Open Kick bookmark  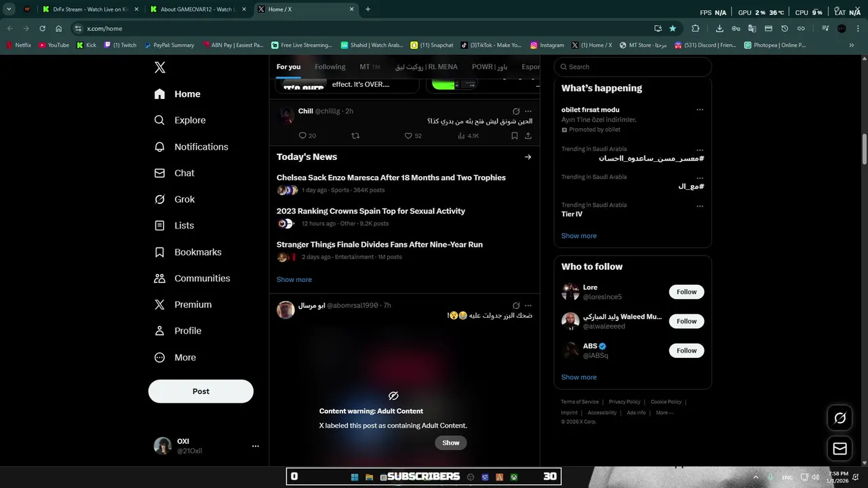[86, 45]
